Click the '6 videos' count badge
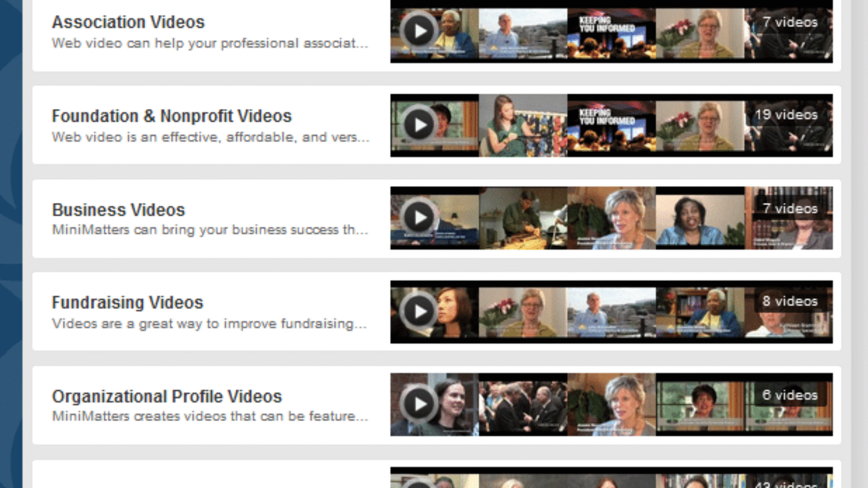 (790, 395)
